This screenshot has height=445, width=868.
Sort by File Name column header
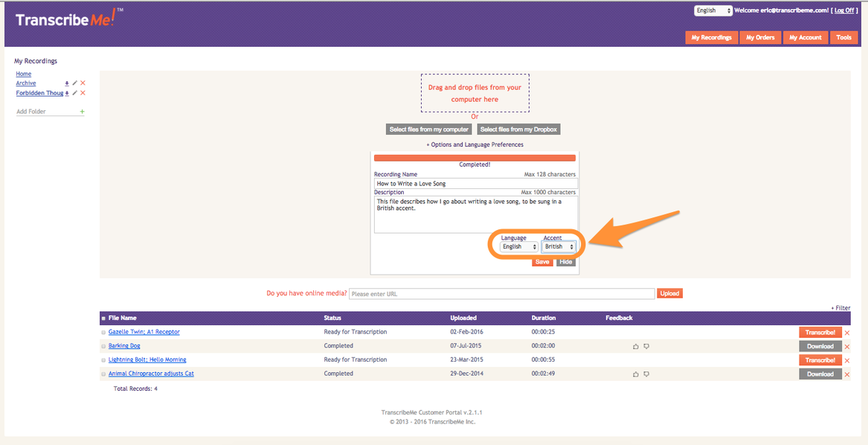click(122, 318)
